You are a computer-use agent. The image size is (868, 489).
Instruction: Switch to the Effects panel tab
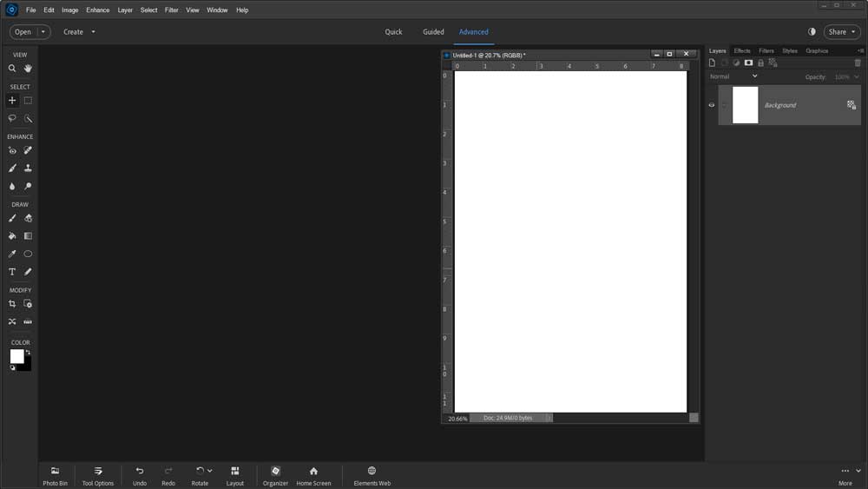click(x=742, y=50)
